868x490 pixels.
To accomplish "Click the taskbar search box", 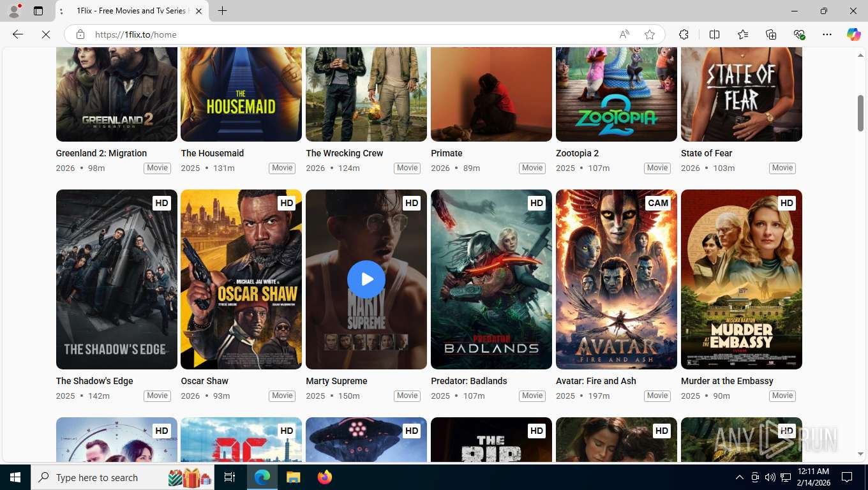I will [x=123, y=477].
